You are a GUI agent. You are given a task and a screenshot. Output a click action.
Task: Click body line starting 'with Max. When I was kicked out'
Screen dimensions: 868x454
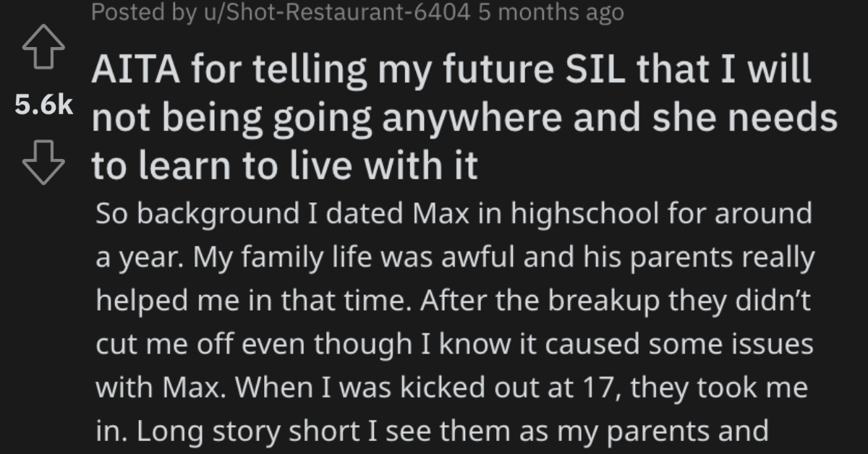point(452,387)
